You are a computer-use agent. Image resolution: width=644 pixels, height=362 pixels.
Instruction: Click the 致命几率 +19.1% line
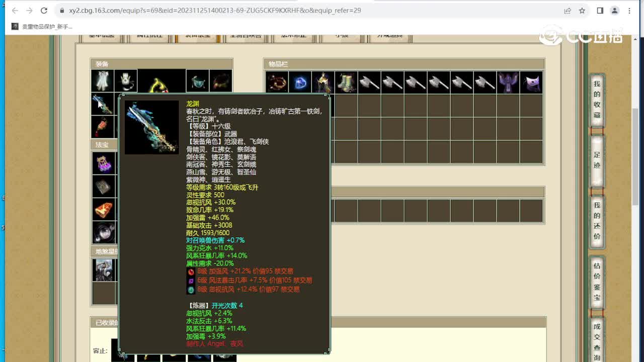point(210,210)
